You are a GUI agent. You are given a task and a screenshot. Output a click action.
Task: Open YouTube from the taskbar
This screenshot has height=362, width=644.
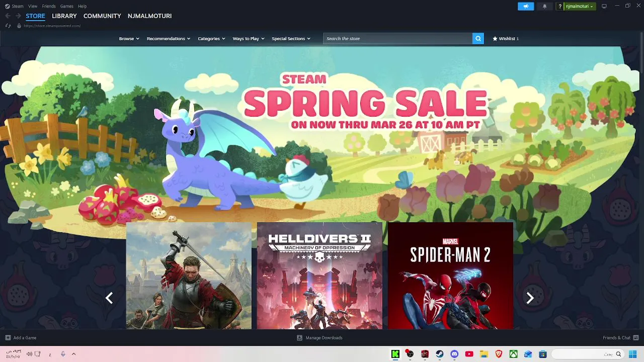point(469,354)
